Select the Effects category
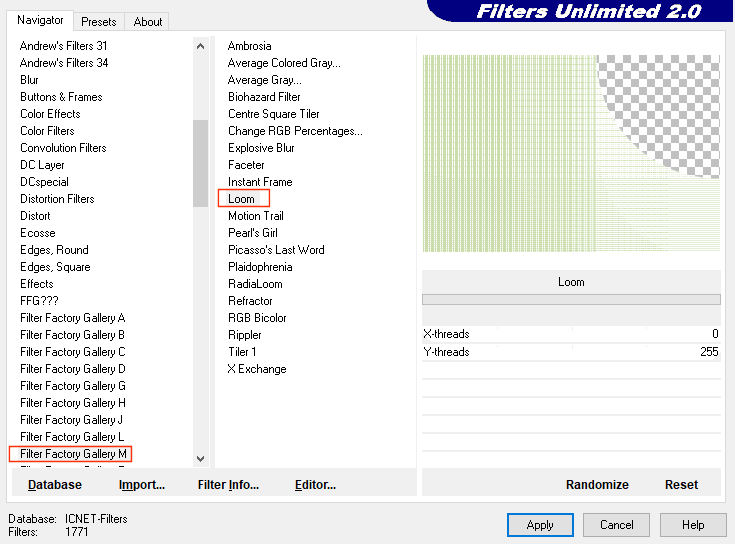The height and width of the screenshot is (544, 735). pyautogui.click(x=37, y=284)
